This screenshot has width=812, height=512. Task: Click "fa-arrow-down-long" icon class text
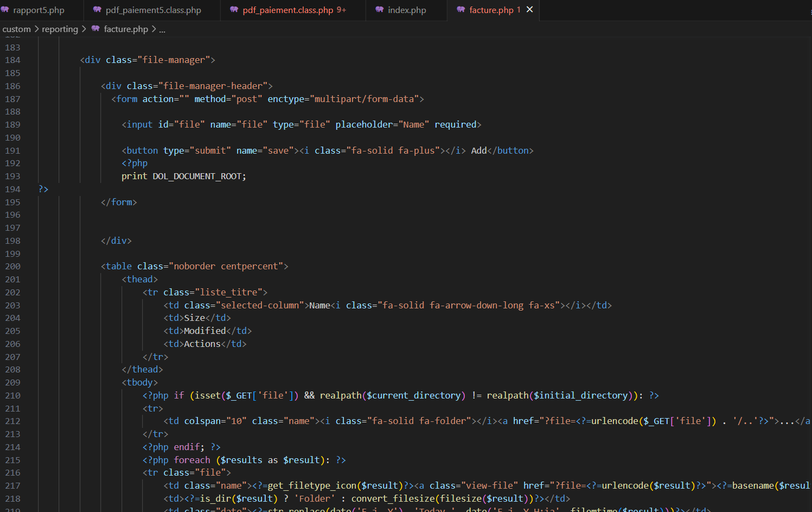[x=477, y=305]
